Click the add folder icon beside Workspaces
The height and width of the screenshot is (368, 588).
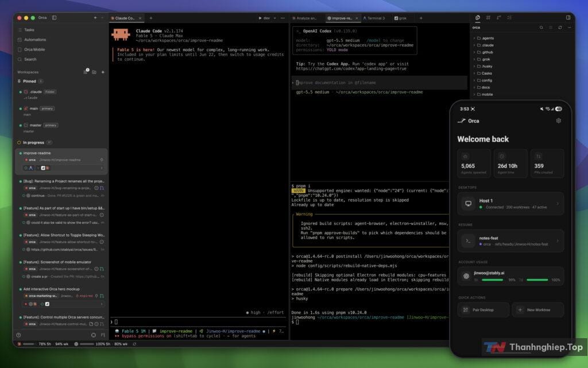tap(94, 72)
